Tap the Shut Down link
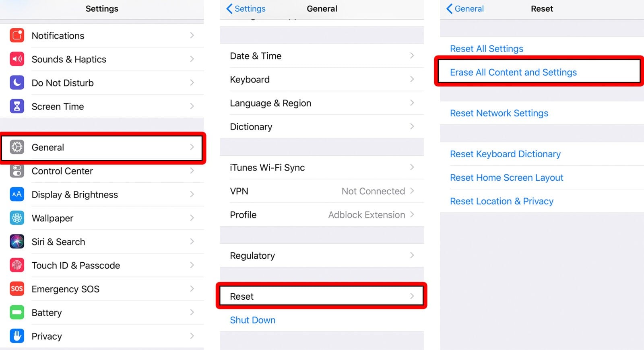This screenshot has height=350, width=644. pyautogui.click(x=253, y=320)
